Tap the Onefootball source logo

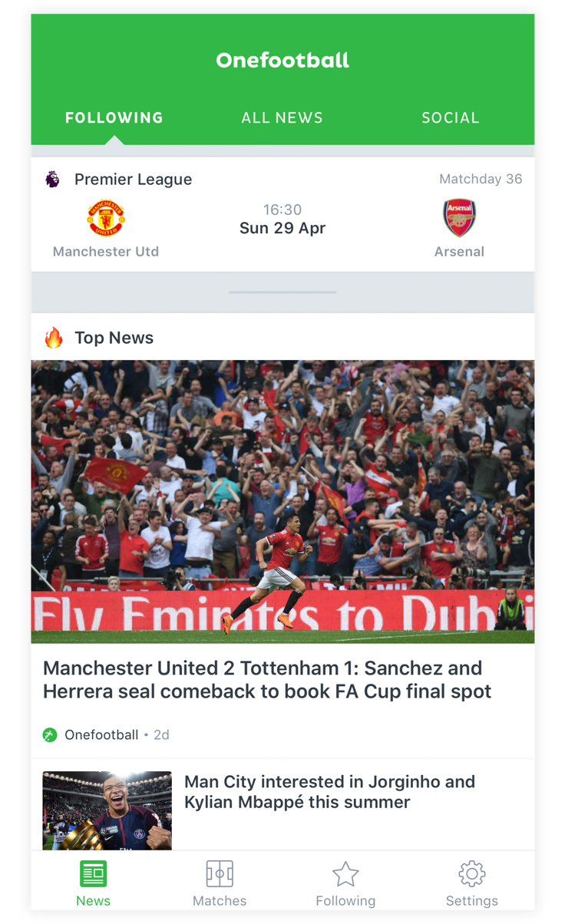point(50,734)
